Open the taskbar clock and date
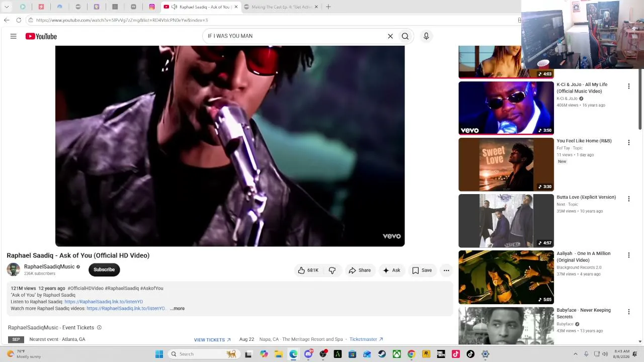The image size is (644, 362). (622, 354)
